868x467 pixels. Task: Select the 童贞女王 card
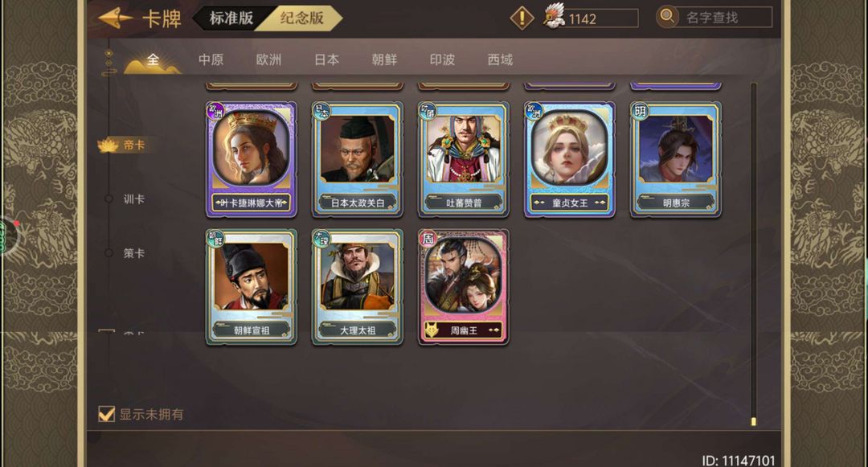570,159
